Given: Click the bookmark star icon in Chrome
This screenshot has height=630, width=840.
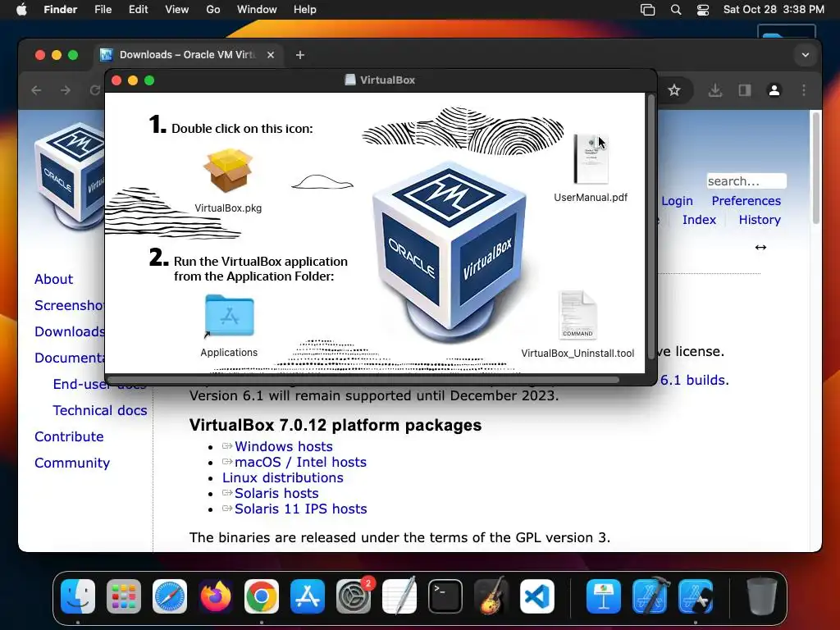Looking at the screenshot, I should [x=674, y=90].
